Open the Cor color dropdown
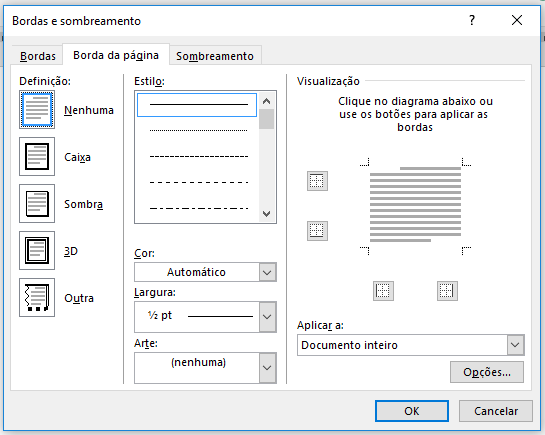Viewport: 545px width, 435px height. 205,272
